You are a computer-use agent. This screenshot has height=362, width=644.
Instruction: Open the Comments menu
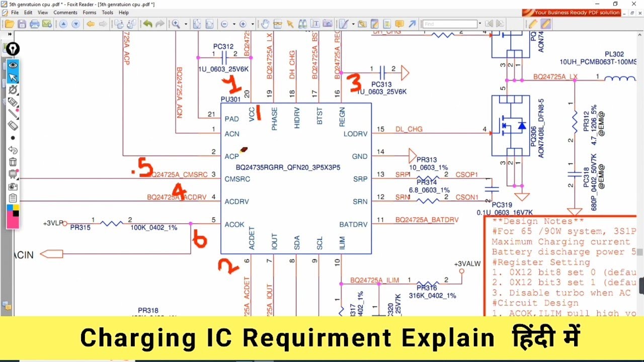[x=65, y=13]
